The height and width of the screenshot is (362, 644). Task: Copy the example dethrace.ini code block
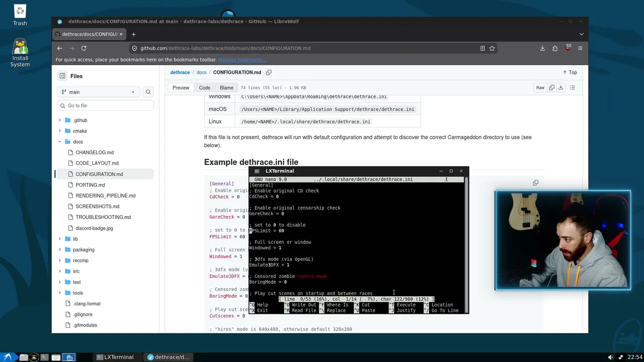pyautogui.click(x=535, y=183)
